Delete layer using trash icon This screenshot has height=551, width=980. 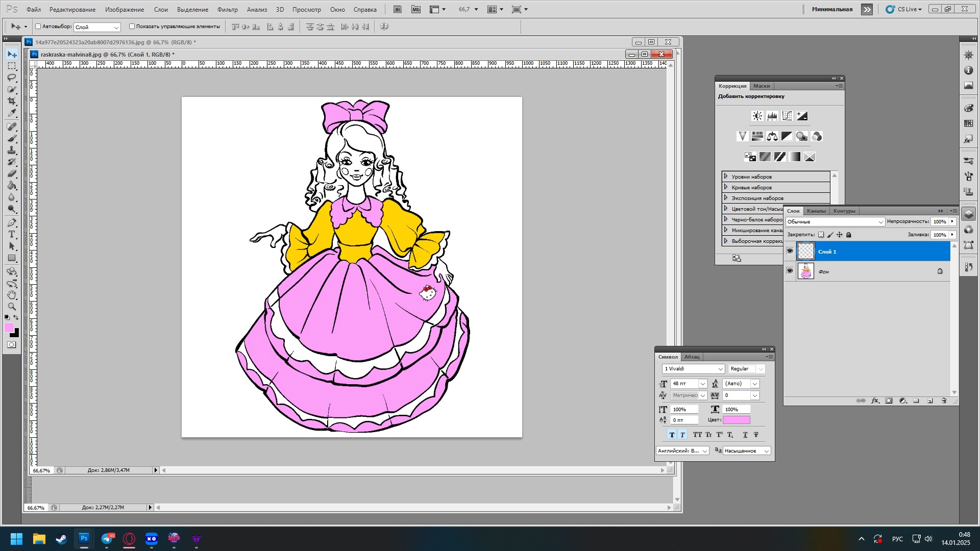(x=944, y=401)
